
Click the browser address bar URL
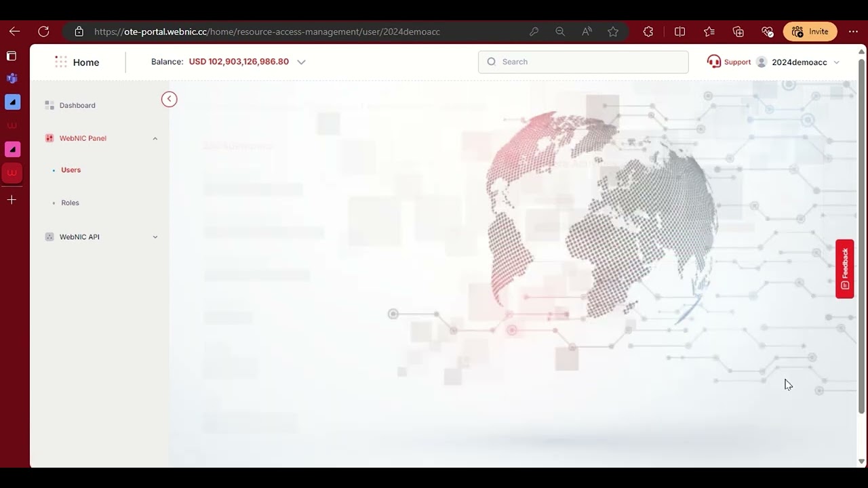267,31
